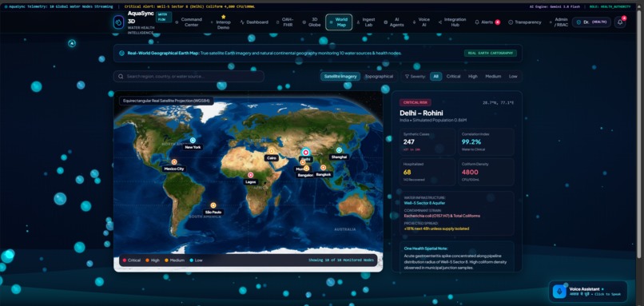Select the All severity filter
Image resolution: width=644 pixels, height=306 pixels.
(435, 77)
